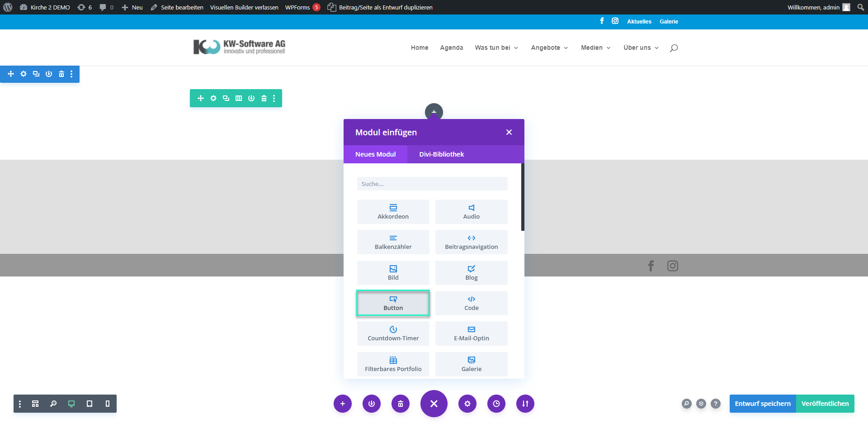
Task: Click the module search field
Action: pos(432,184)
